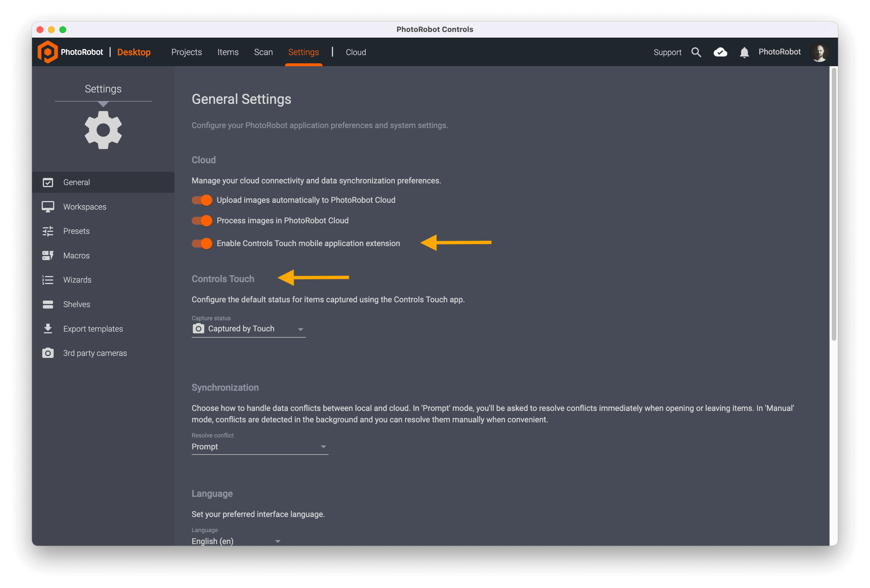The width and height of the screenshot is (870, 588).
Task: Open the Scan tab
Action: pos(263,52)
